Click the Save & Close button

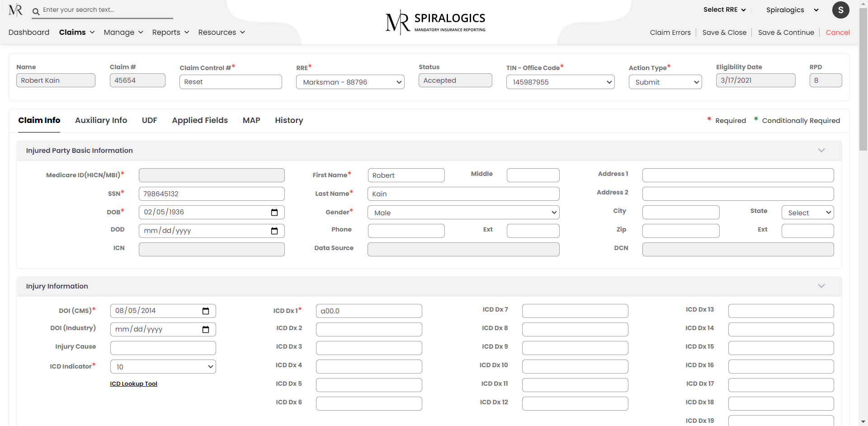(x=724, y=33)
